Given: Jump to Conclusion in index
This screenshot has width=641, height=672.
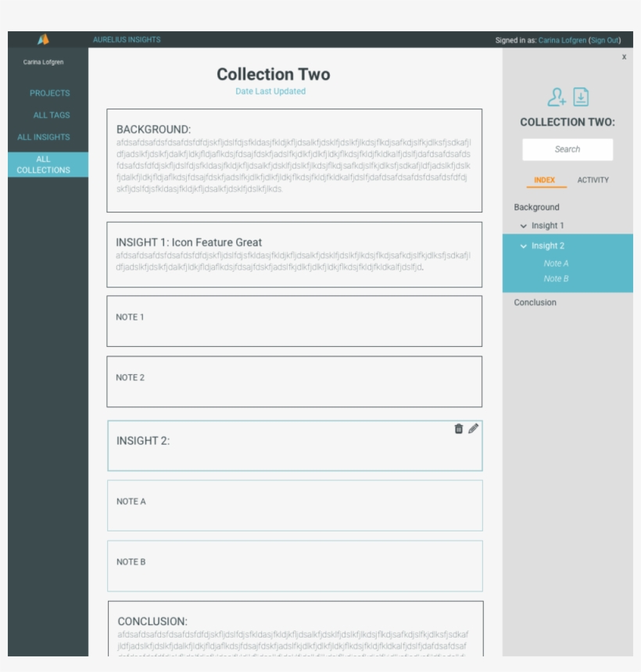Looking at the screenshot, I should (x=535, y=302).
